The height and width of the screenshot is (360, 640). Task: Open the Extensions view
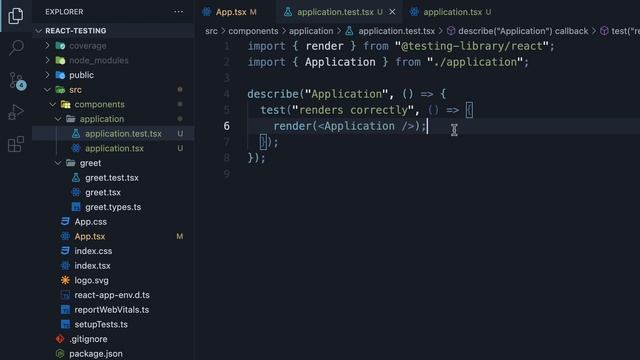coord(16,144)
